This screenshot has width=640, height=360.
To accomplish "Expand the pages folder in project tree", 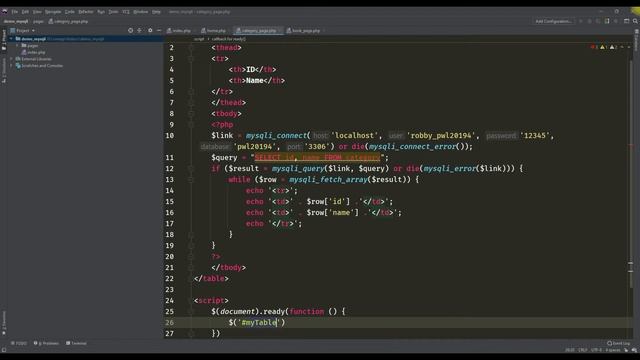I will (18, 46).
